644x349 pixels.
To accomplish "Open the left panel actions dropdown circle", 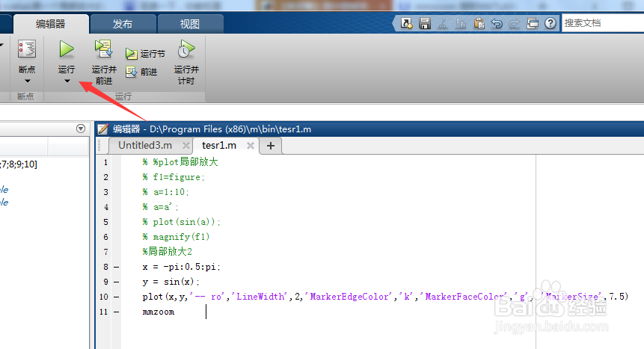I will click(x=81, y=129).
